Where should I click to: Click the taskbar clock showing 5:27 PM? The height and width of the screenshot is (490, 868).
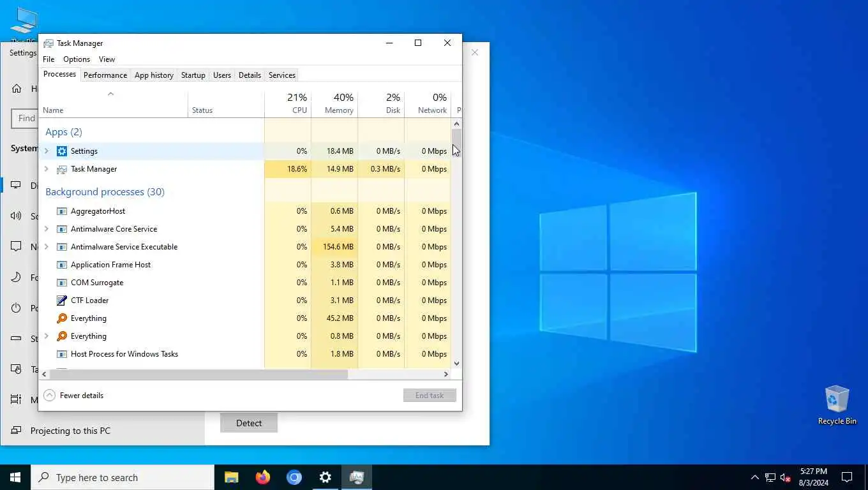(x=812, y=477)
